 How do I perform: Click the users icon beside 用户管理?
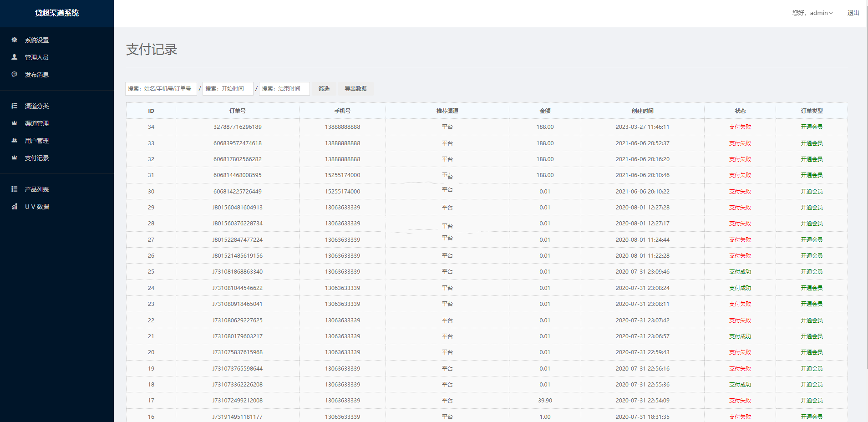(15, 141)
